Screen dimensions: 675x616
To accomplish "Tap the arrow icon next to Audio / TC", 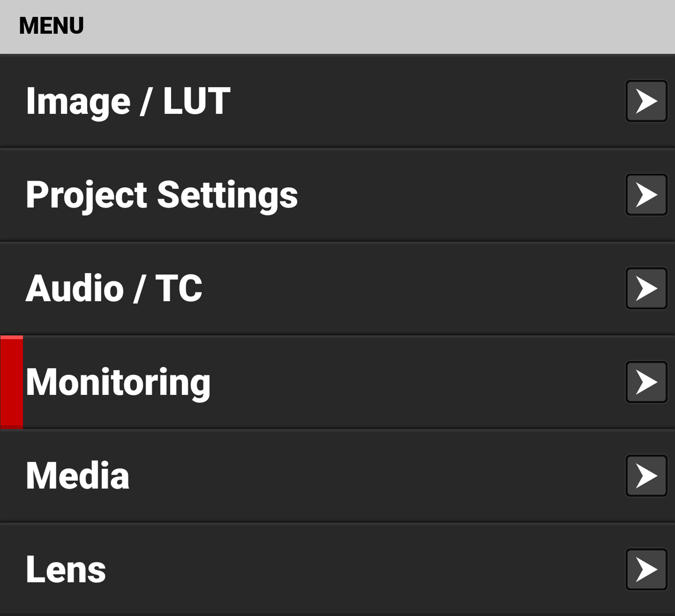I will click(x=646, y=288).
